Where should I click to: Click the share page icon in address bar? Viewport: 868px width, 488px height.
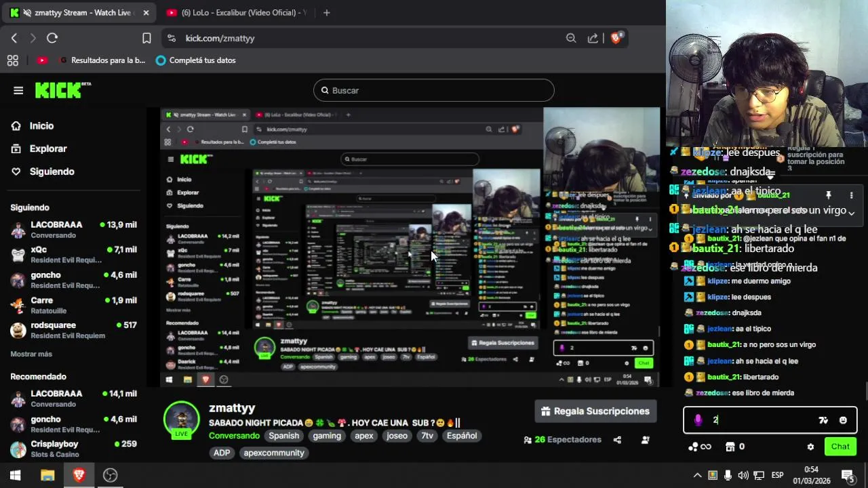[593, 39]
